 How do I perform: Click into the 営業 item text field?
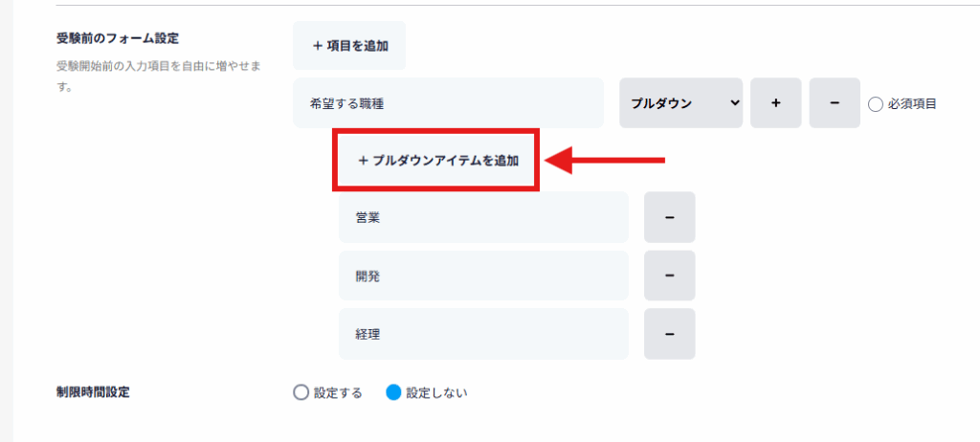click(483, 217)
